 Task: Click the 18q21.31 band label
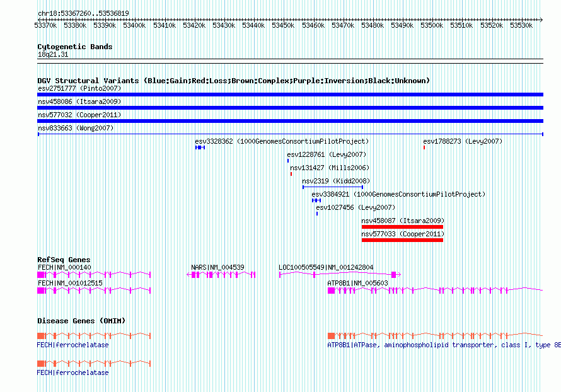53,54
